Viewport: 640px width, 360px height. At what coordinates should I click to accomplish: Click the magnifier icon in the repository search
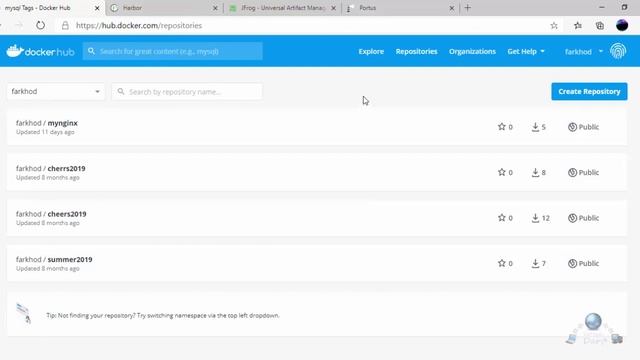point(121,91)
